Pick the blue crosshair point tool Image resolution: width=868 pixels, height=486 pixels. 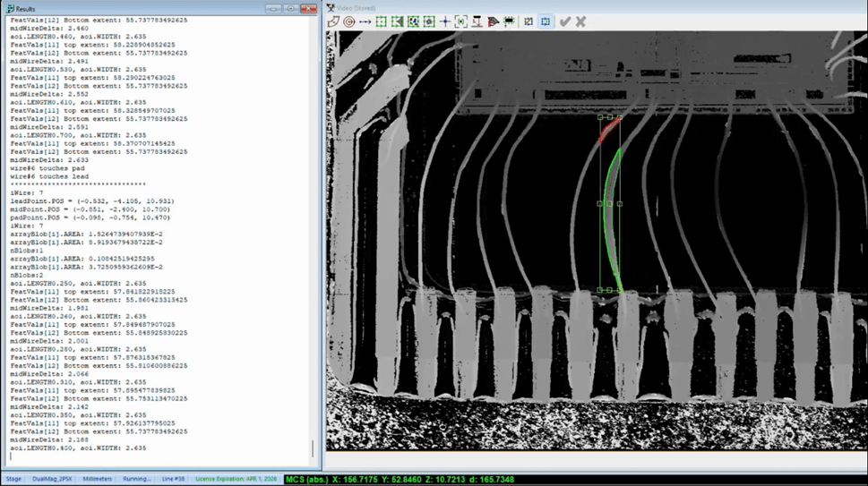pyautogui.click(x=445, y=21)
